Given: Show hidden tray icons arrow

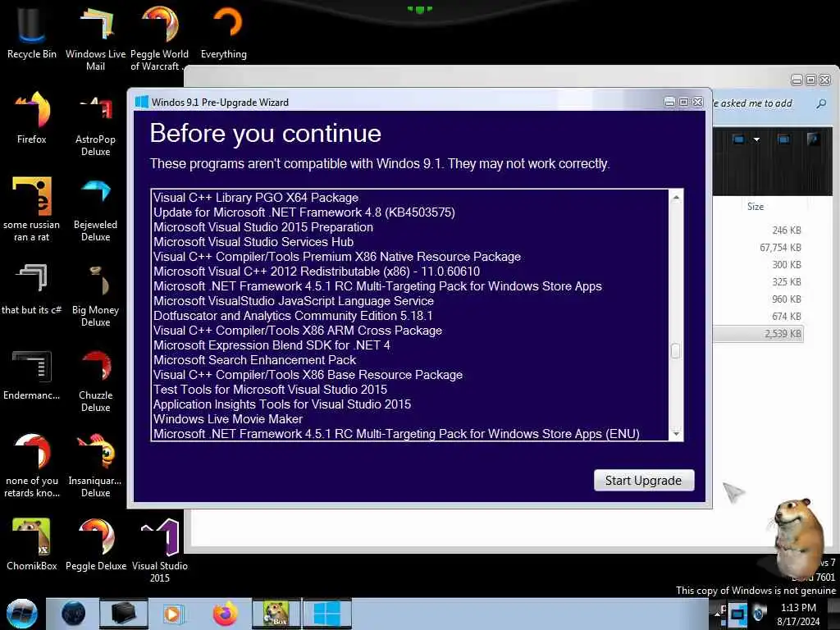Looking at the screenshot, I should pyautogui.click(x=717, y=614).
